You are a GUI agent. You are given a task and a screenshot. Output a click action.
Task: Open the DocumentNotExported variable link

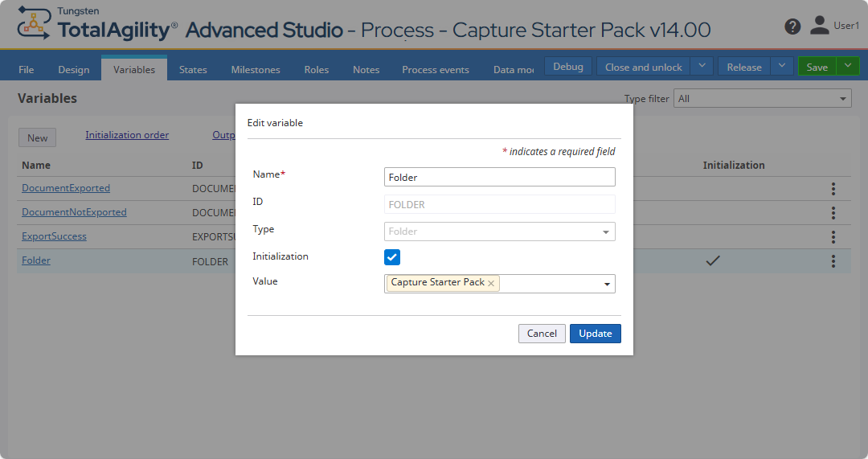(x=74, y=212)
